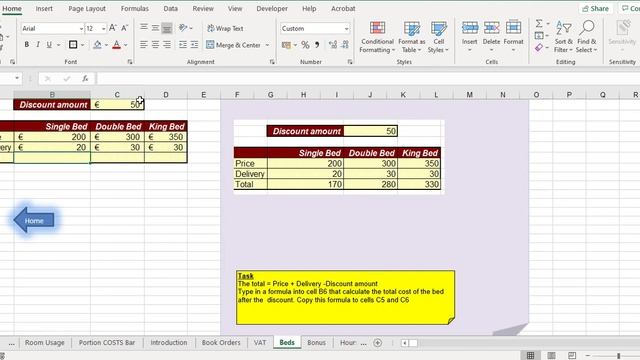Increase decimal places

[333, 45]
